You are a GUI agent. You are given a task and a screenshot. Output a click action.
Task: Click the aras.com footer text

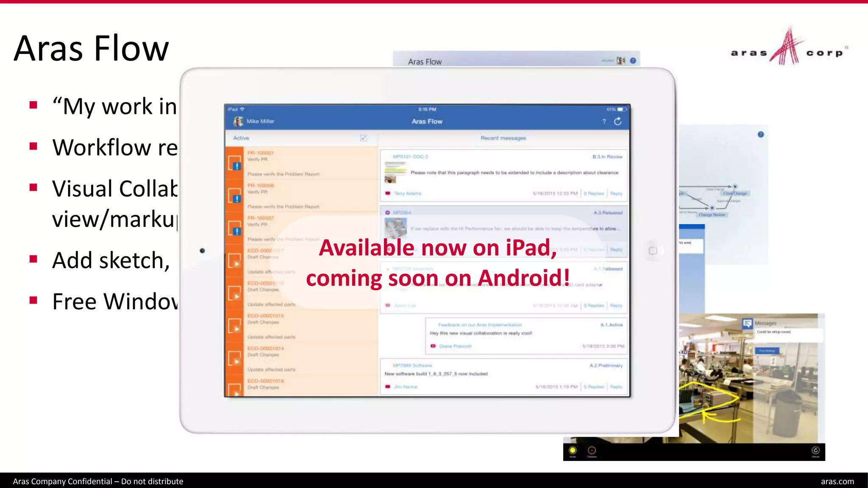[837, 482]
